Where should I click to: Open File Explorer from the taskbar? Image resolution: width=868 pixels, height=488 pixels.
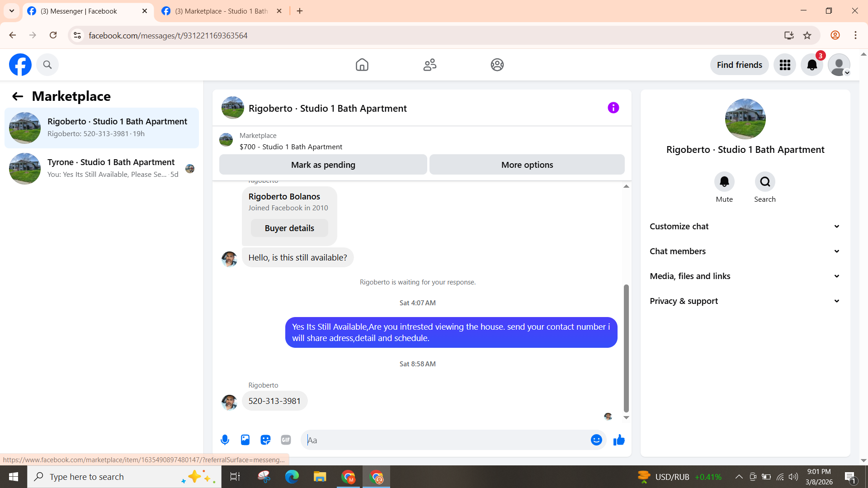320,477
